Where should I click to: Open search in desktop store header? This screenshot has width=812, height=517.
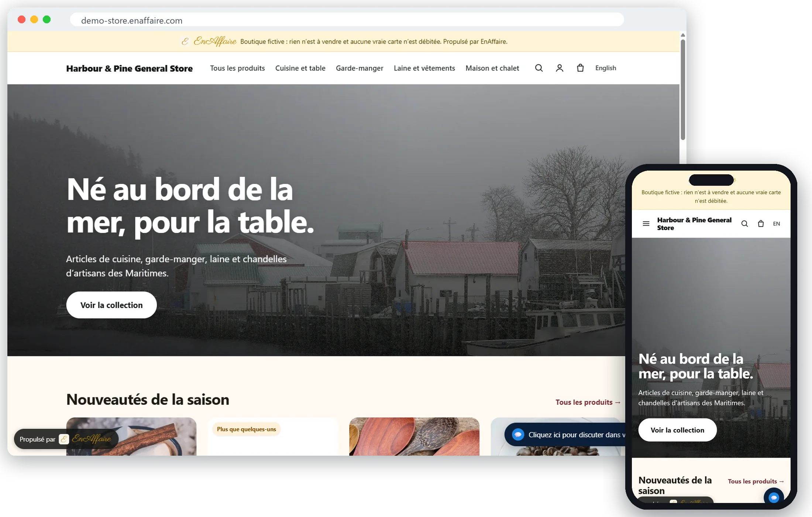[539, 68]
